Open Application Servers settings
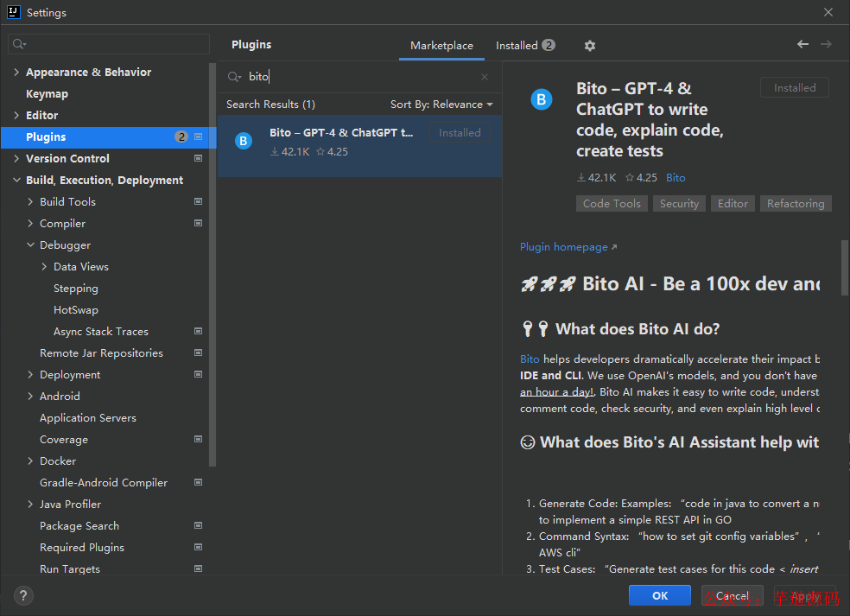The height and width of the screenshot is (616, 850). [x=88, y=418]
